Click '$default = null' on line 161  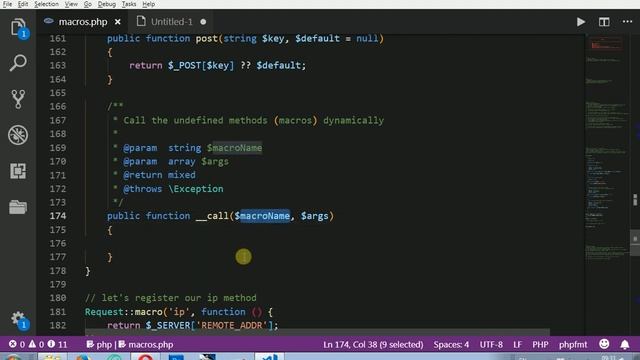[x=338, y=38]
